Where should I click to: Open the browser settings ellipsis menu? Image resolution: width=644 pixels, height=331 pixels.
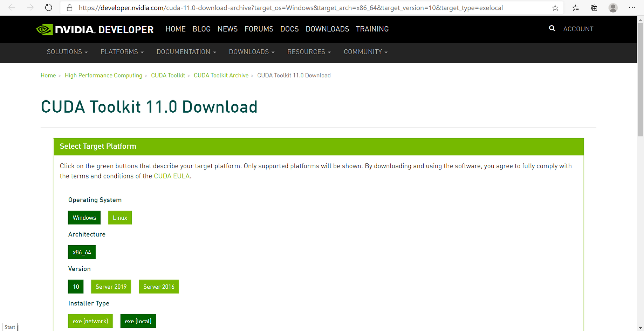tap(632, 8)
